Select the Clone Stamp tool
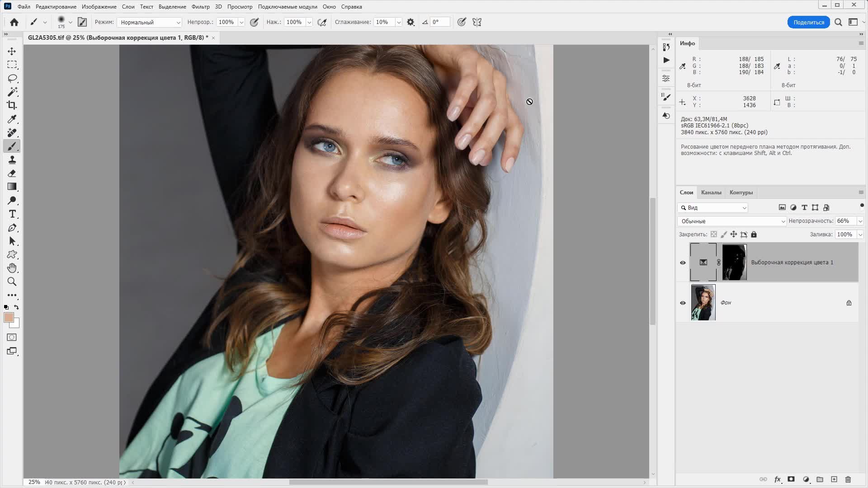Viewport: 868px width, 488px height. click(x=12, y=160)
